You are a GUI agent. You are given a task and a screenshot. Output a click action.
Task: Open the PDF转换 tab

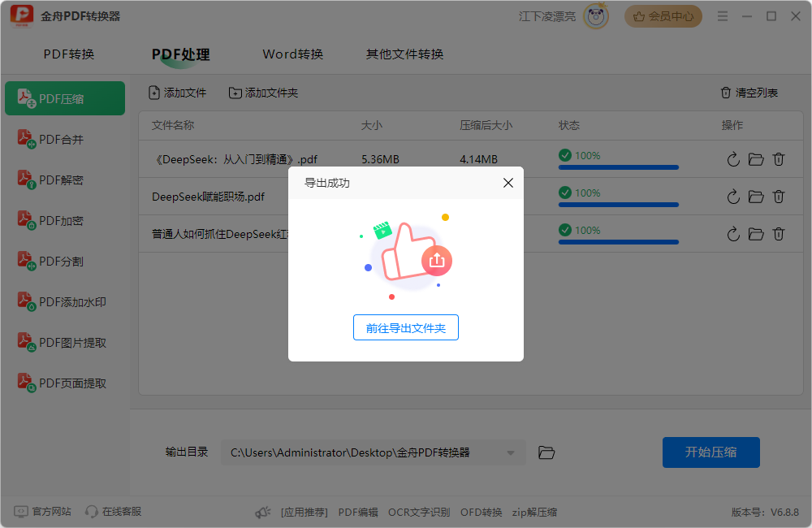click(69, 54)
